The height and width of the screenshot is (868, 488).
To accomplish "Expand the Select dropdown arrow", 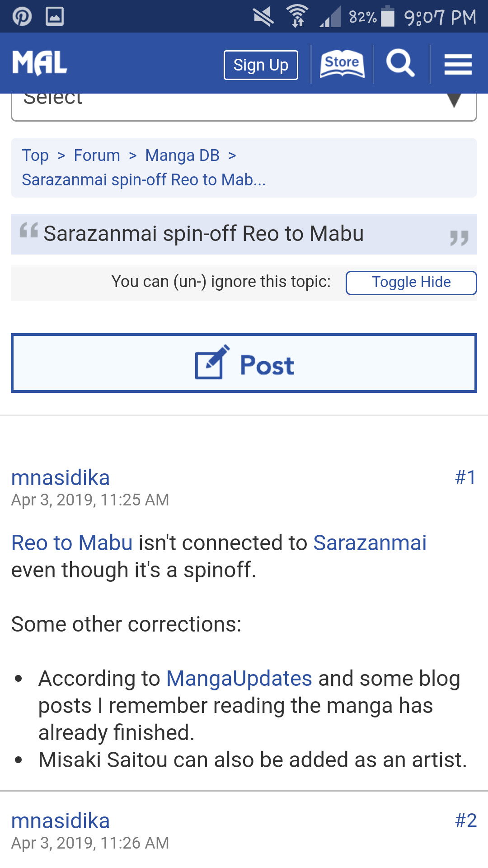I will click(454, 100).
